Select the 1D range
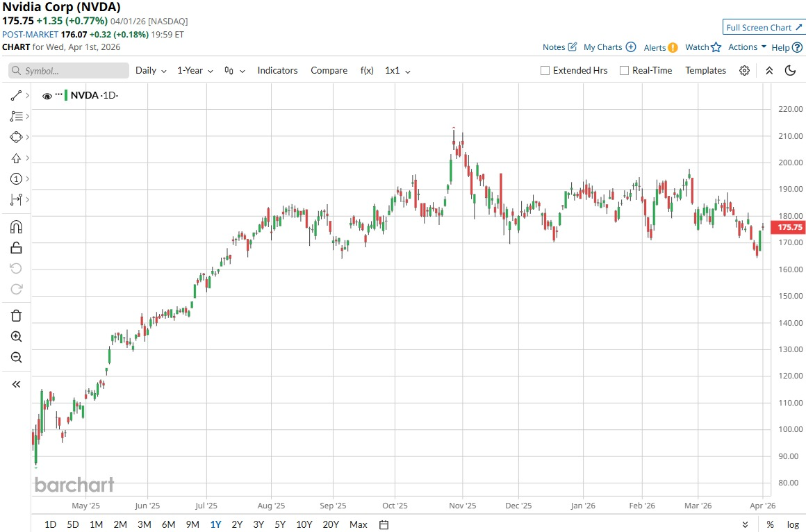Viewport: 806px width, 532px height. point(50,524)
